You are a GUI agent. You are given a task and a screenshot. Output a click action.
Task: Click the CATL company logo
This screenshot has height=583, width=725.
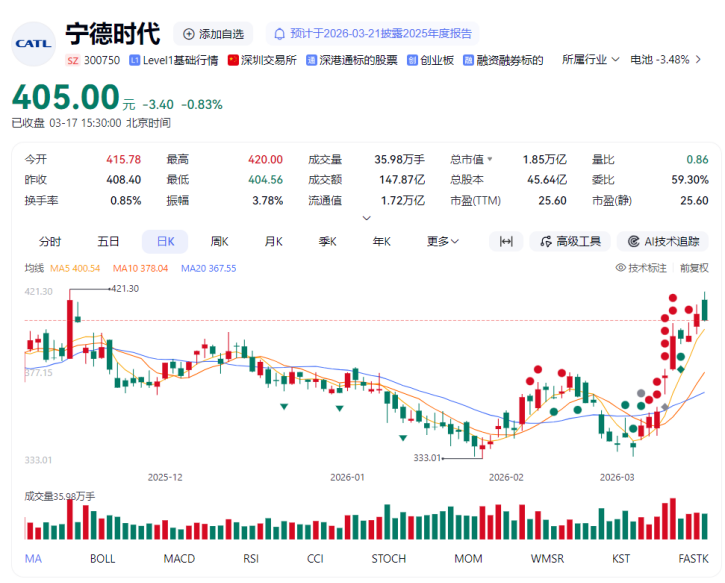[33, 42]
